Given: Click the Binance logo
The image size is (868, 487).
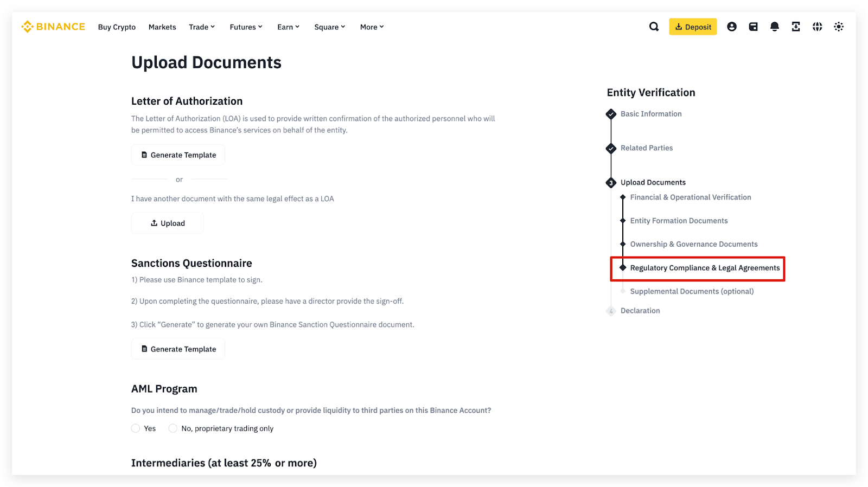Looking at the screenshot, I should [53, 27].
